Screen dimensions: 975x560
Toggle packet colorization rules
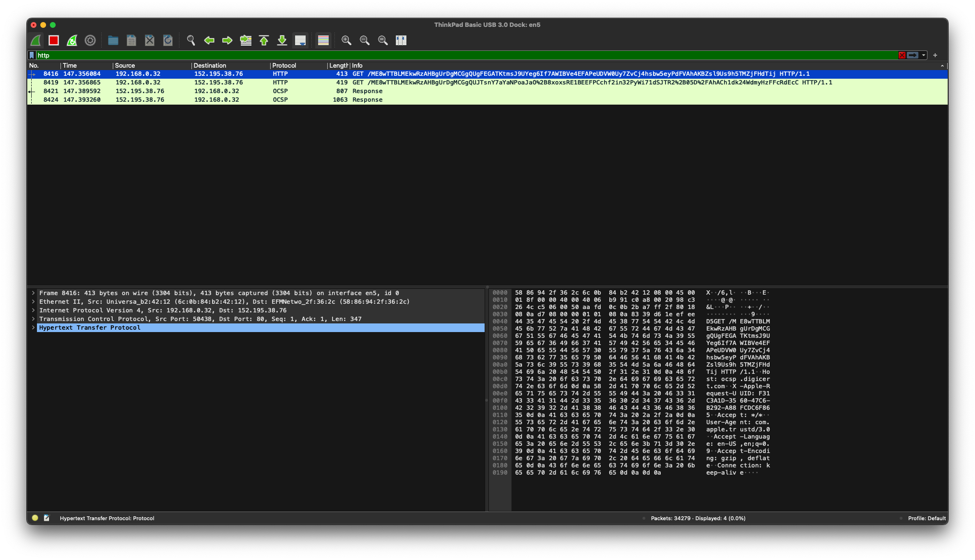pos(323,40)
